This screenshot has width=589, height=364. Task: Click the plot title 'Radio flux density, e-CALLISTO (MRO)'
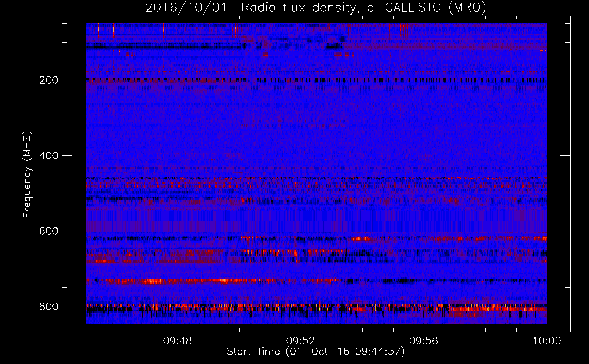[363, 7]
